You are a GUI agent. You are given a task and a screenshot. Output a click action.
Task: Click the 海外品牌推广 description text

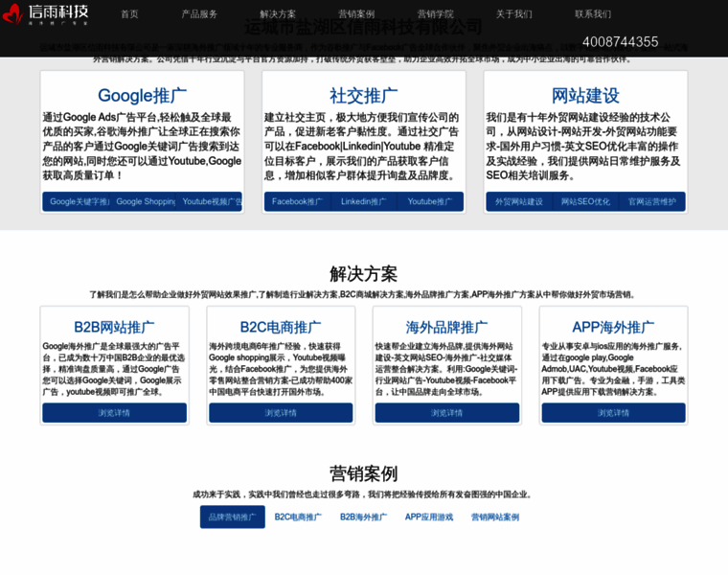click(446, 369)
